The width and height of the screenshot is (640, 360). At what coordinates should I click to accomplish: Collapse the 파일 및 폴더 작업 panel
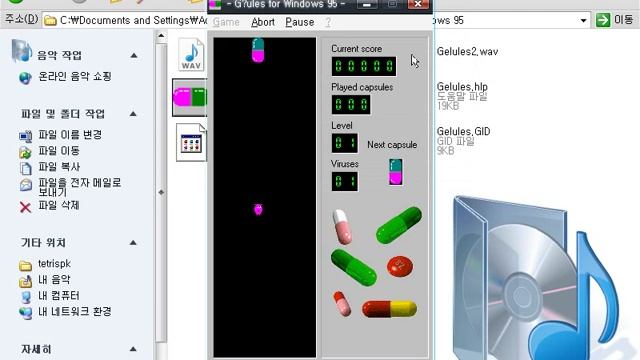pos(133,114)
